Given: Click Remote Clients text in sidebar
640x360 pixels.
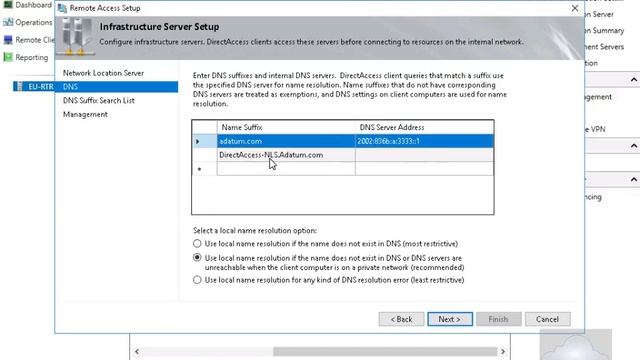Looking at the screenshot, I should pos(35,40).
